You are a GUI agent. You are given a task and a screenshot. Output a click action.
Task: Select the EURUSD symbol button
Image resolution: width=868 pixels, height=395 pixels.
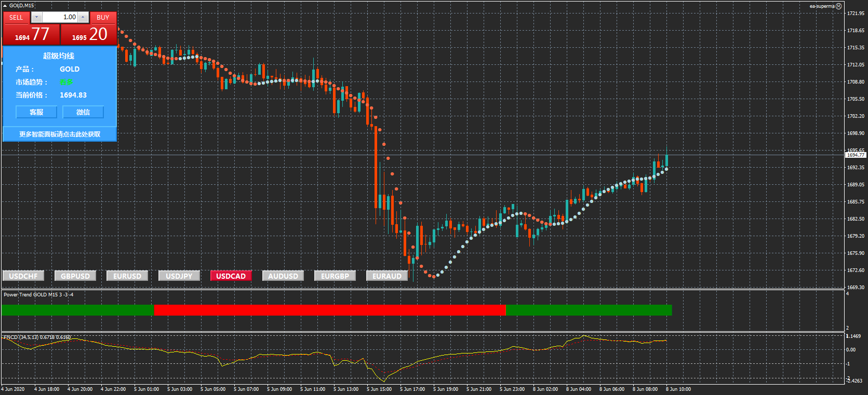click(127, 276)
